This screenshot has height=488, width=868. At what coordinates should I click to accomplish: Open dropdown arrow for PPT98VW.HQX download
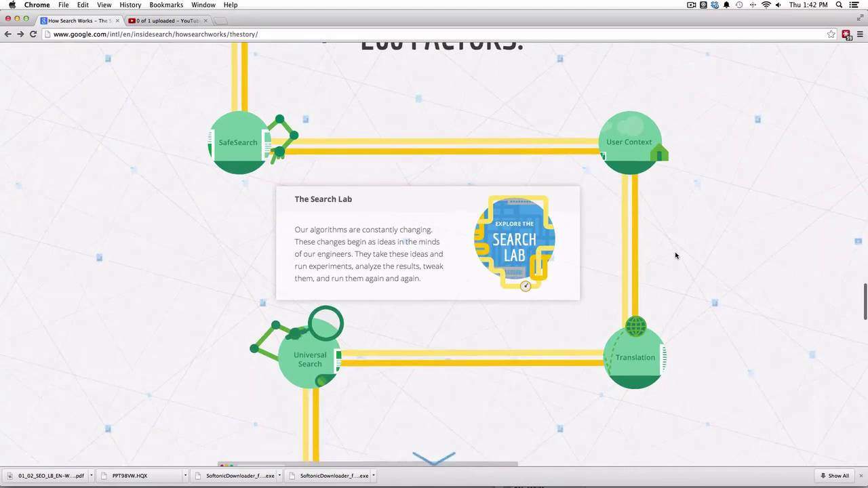point(185,476)
